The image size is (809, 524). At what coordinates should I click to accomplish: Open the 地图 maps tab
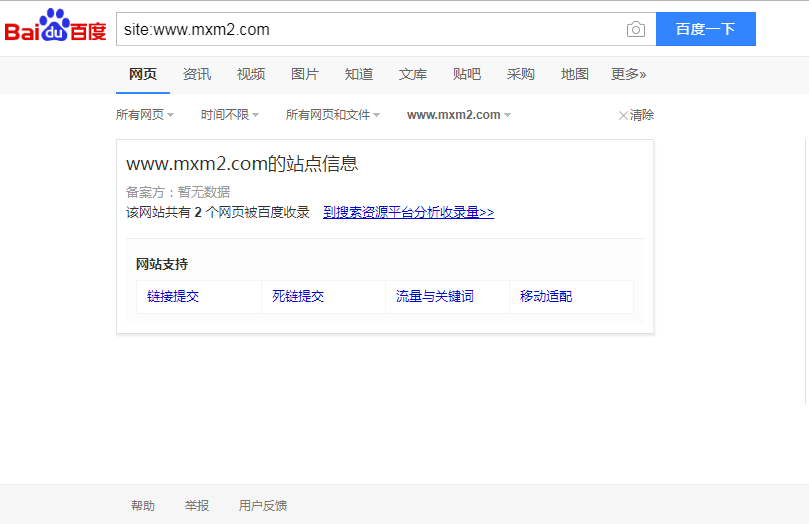(575, 74)
